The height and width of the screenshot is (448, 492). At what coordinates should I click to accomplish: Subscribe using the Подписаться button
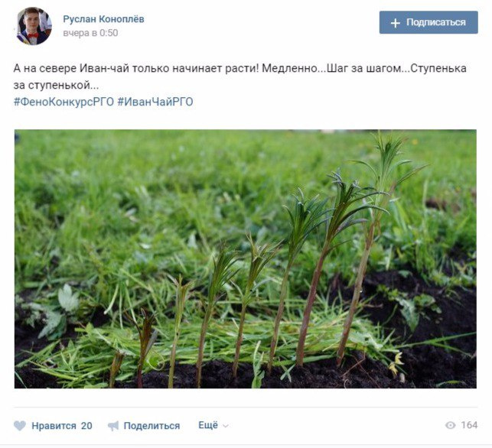coord(428,22)
